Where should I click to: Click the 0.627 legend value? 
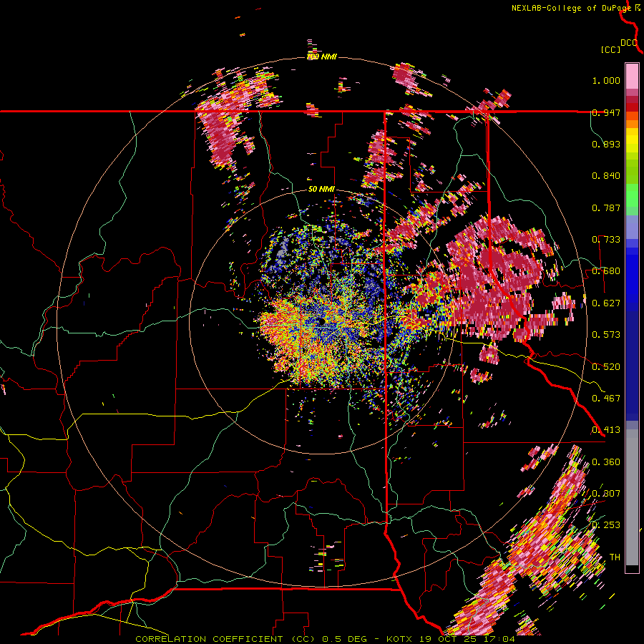606,303
